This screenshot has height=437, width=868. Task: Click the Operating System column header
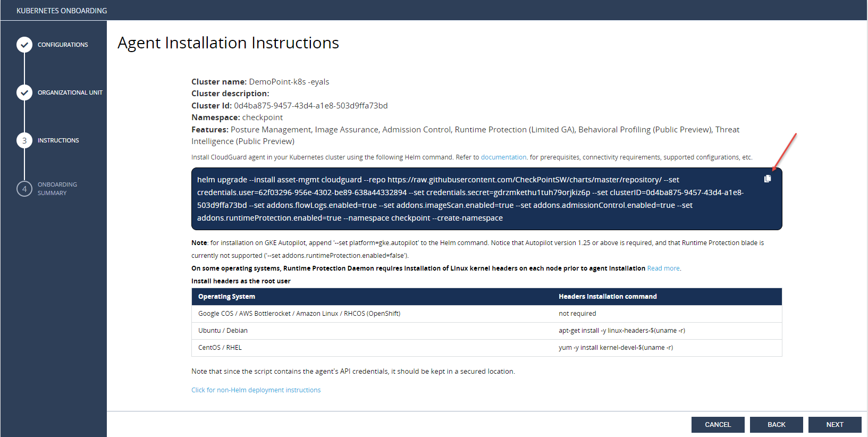pyautogui.click(x=226, y=297)
